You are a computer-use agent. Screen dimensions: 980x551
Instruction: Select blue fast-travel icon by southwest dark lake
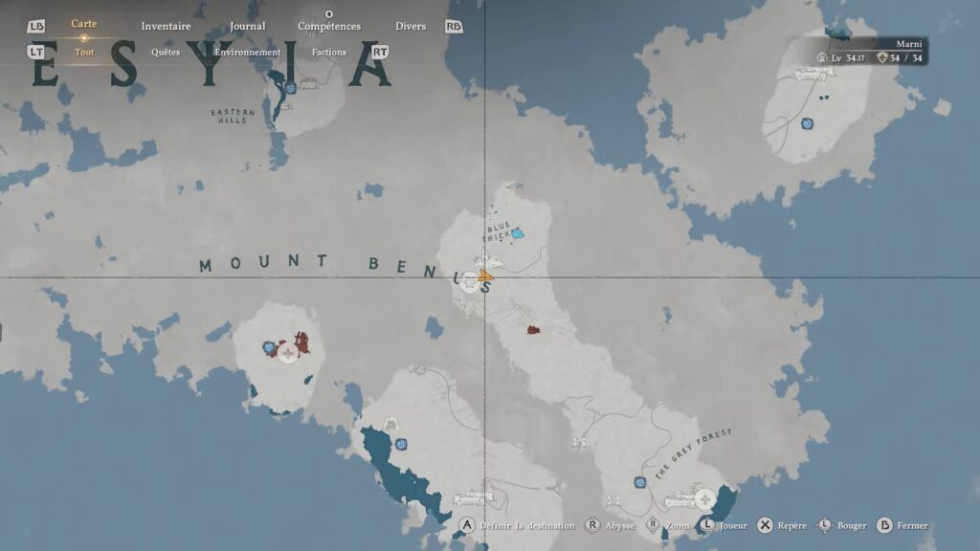[401, 444]
